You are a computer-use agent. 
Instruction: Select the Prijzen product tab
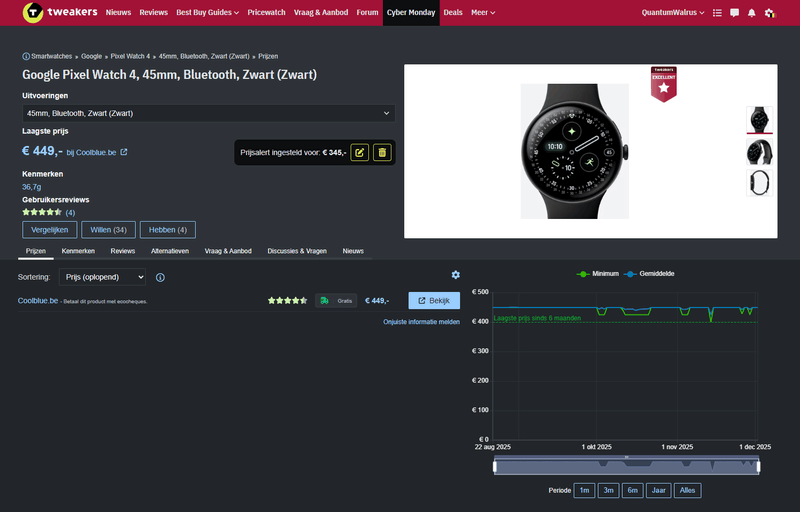point(36,251)
